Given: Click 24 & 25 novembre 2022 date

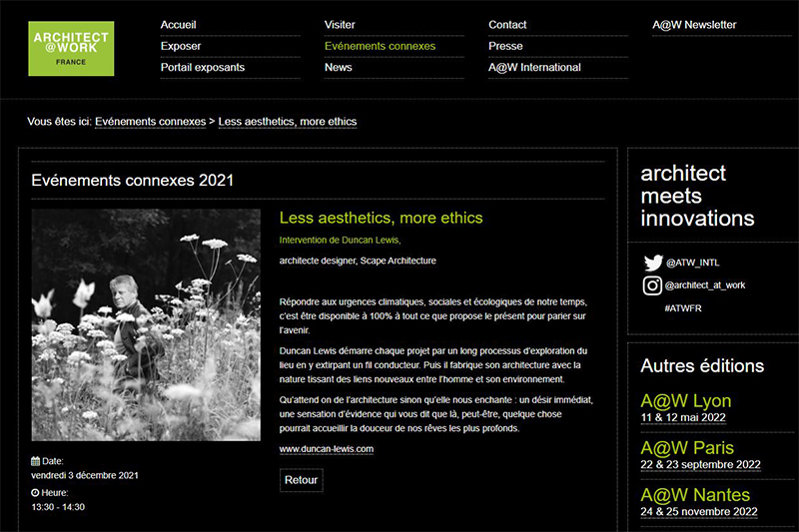Looking at the screenshot, I should click(699, 511).
